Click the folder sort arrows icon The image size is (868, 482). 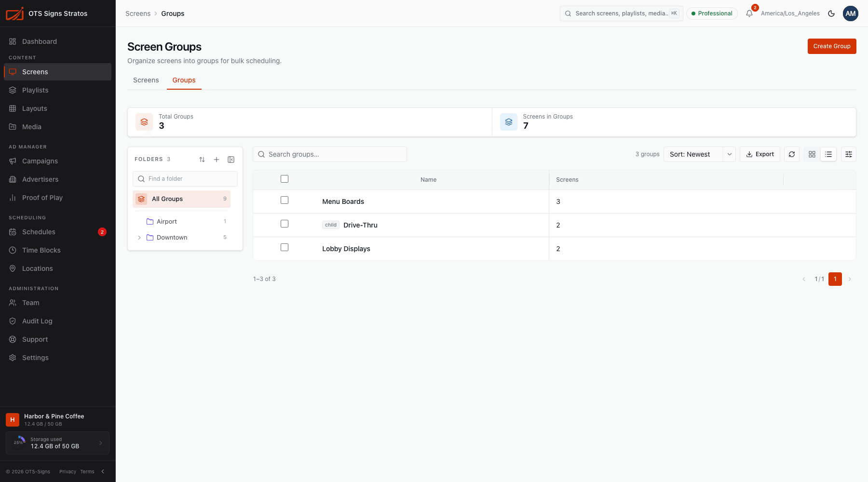coord(202,160)
